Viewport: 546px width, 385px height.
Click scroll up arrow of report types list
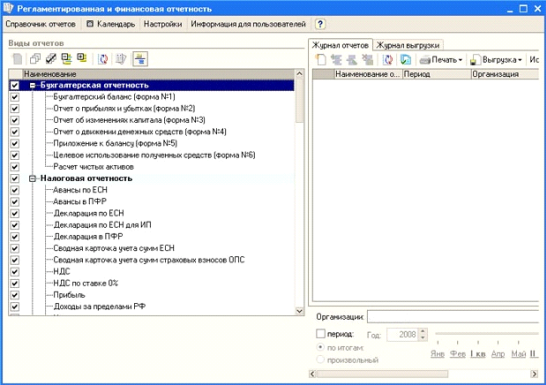point(299,74)
